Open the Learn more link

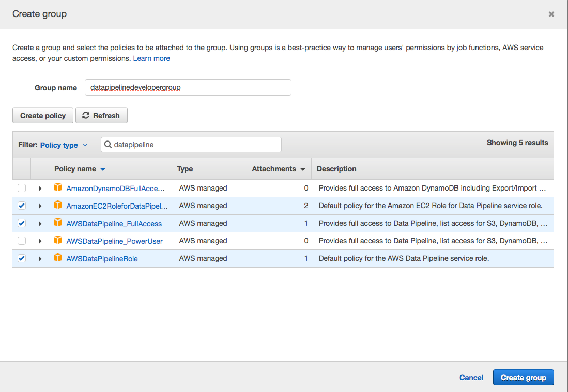(x=151, y=58)
